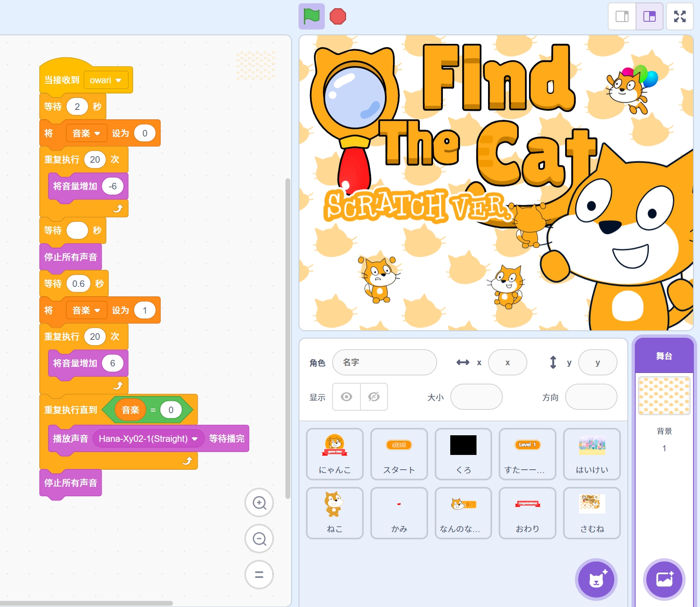The width and height of the screenshot is (700, 607).
Task: Zoom in on the code workspace
Action: pyautogui.click(x=259, y=502)
